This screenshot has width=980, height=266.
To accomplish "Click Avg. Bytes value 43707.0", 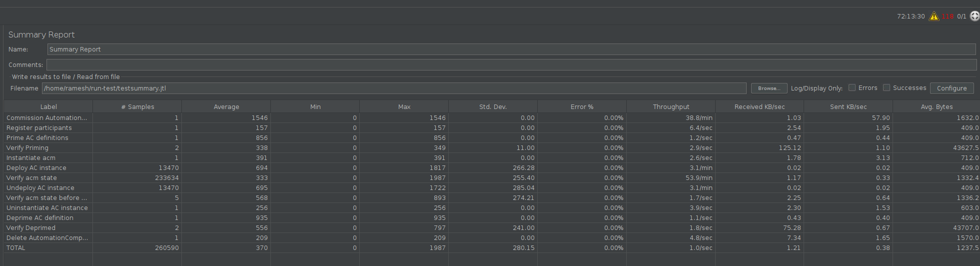I will tap(966, 227).
